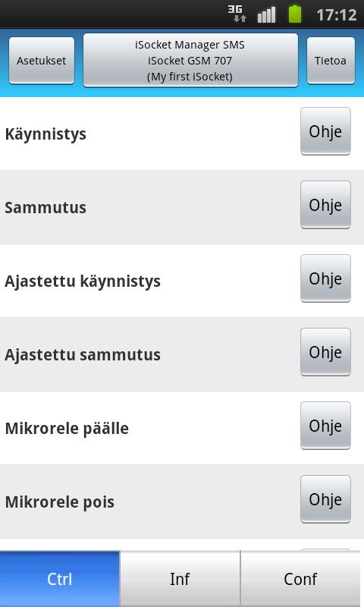
Task: Choose the Ajastettu sammutus command
Action: coord(182,354)
